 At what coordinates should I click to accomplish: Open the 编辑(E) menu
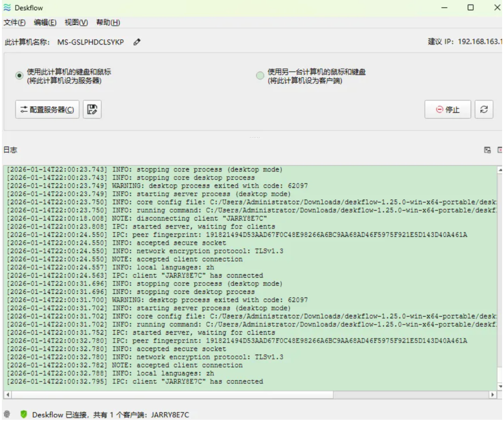tap(45, 23)
